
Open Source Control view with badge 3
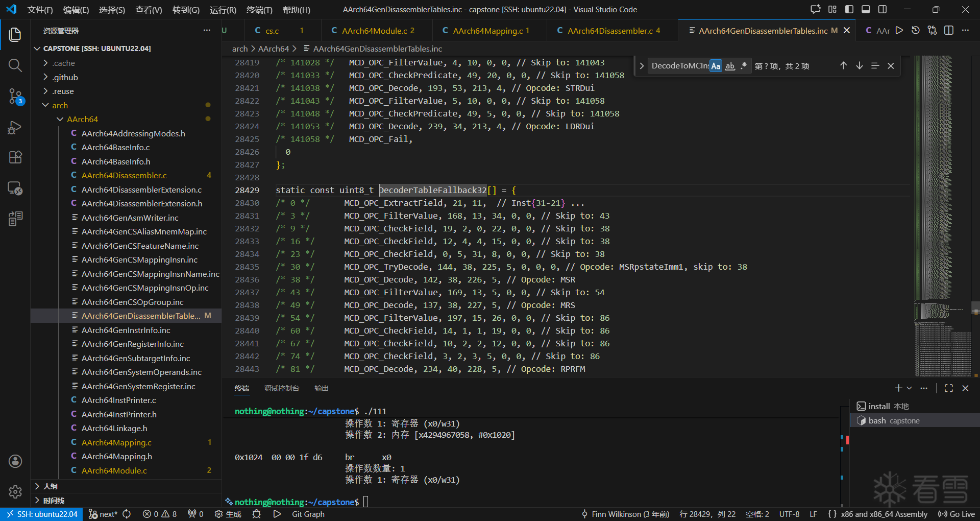[15, 96]
